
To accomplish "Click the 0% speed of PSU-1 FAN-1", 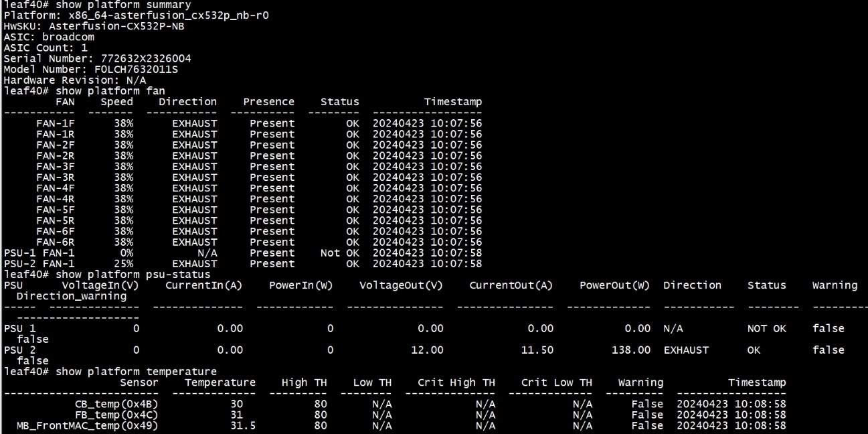I will [x=127, y=253].
